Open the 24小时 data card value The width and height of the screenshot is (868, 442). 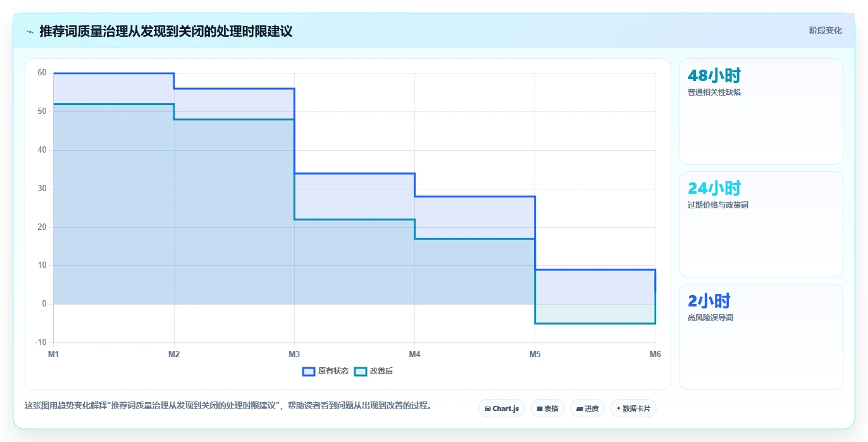tap(714, 188)
